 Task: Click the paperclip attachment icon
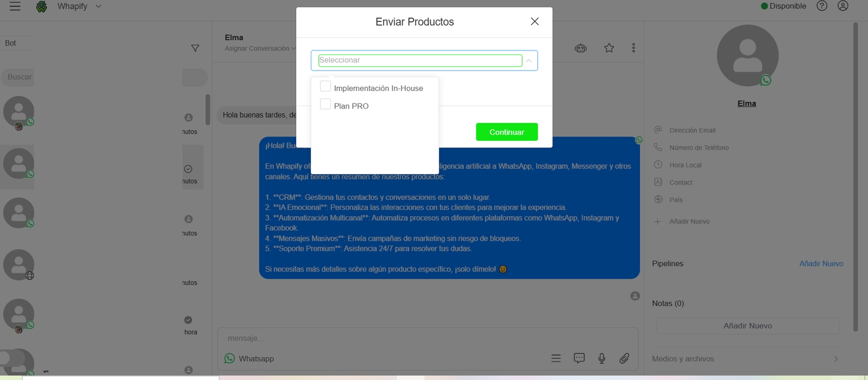[624, 358]
